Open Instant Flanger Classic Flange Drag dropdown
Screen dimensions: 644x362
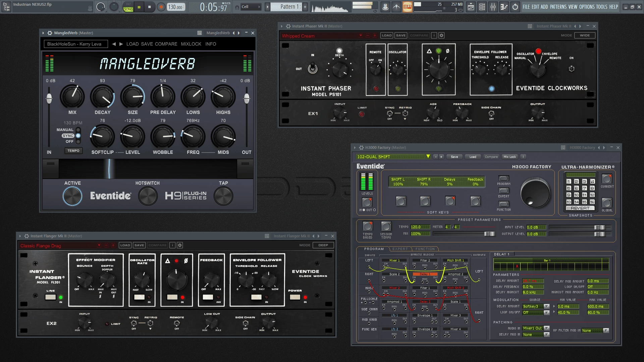pyautogui.click(x=99, y=245)
